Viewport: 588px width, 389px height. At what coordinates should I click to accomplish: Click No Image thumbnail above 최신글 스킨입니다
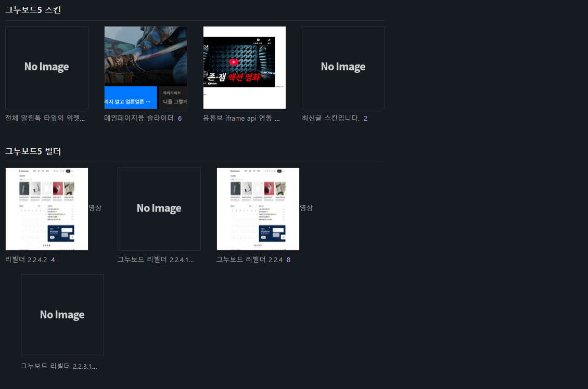coord(343,68)
